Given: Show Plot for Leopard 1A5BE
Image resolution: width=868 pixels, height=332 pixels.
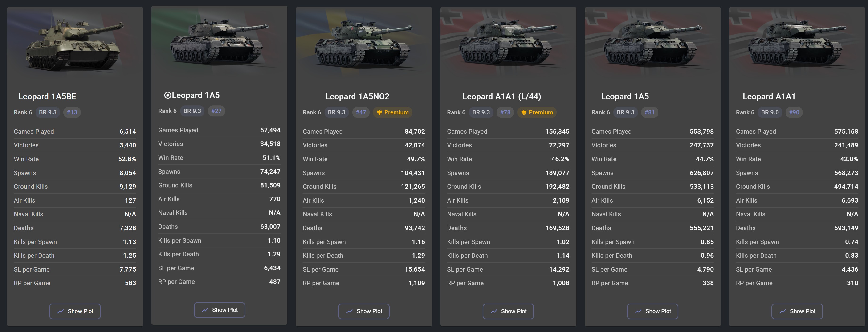Looking at the screenshot, I should (75, 311).
